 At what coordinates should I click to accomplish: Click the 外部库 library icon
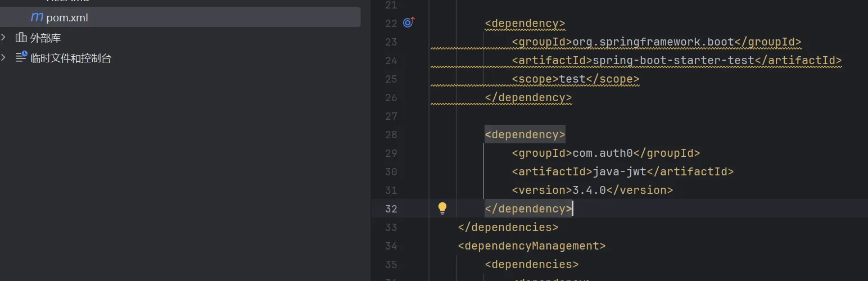pos(21,38)
